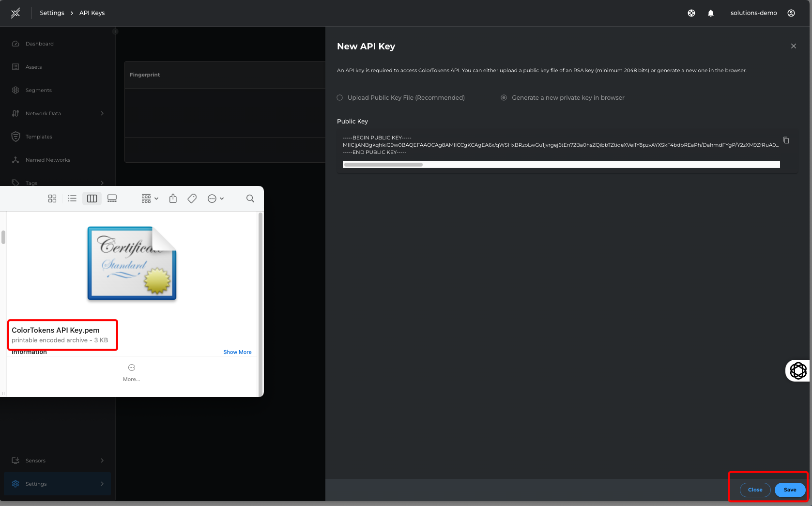Viewport: 812px width, 506px height.
Task: Open the ColorTokens API Key.pem certificate thumbnail
Action: click(x=132, y=263)
